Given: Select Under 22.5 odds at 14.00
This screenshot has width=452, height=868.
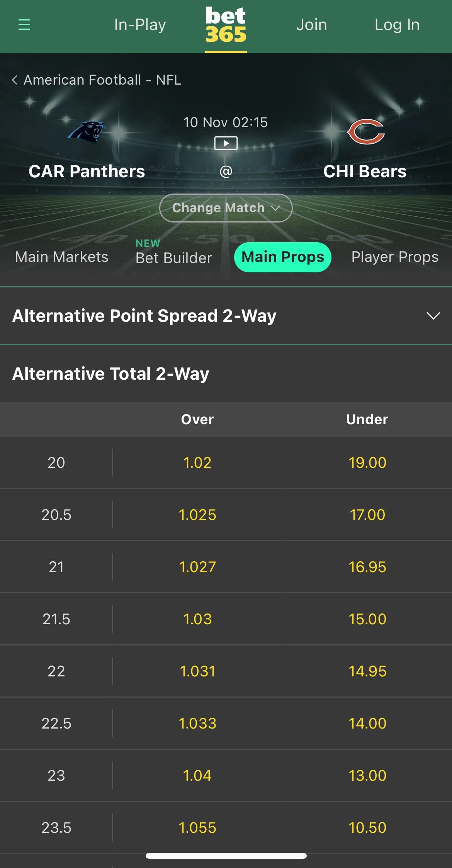Looking at the screenshot, I should point(367,723).
